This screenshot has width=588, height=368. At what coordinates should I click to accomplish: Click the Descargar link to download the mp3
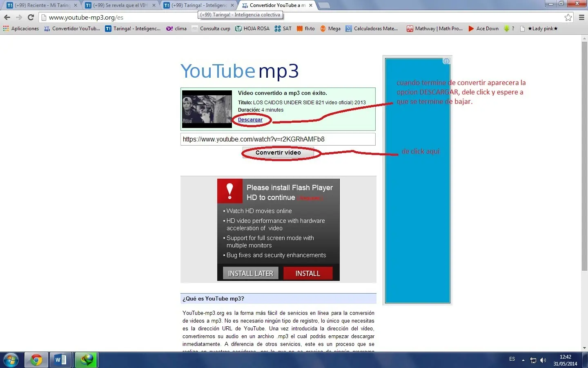250,119
